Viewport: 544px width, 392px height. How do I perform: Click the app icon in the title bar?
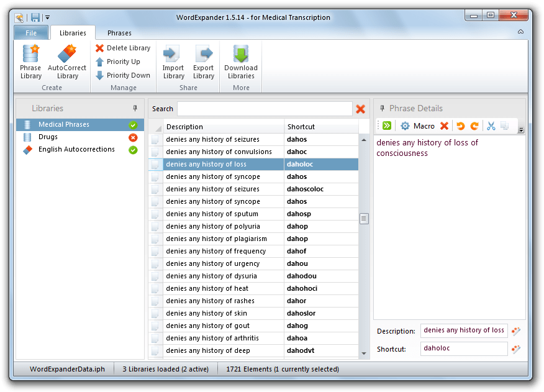coord(19,17)
